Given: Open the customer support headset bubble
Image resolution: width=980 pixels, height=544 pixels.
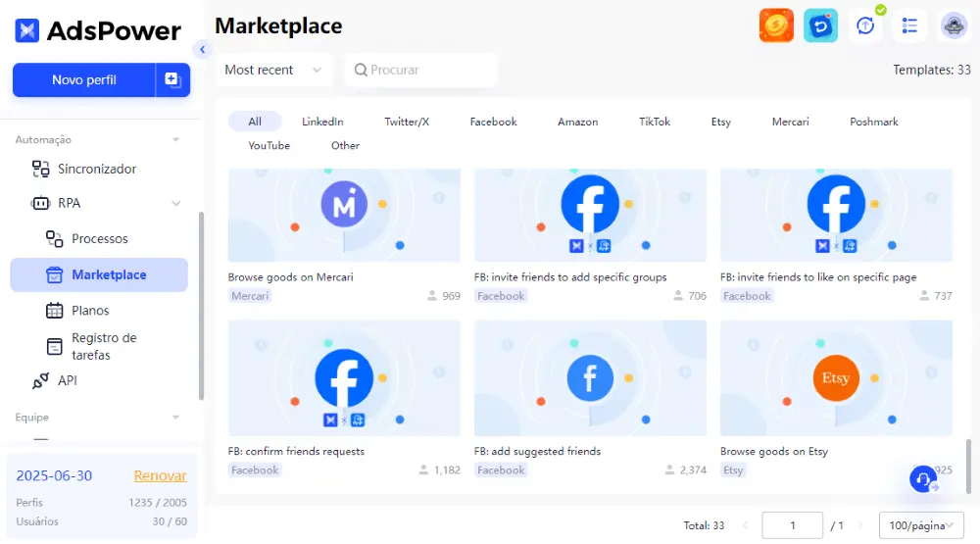Looking at the screenshot, I should [924, 479].
